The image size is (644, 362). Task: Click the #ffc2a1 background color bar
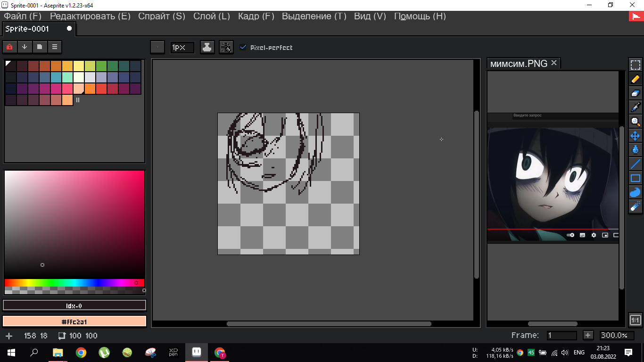[74, 321]
